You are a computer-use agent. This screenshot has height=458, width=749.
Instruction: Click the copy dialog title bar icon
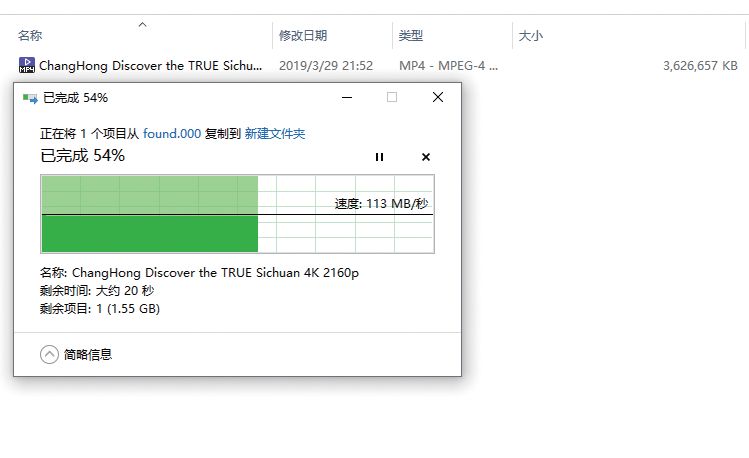point(30,98)
